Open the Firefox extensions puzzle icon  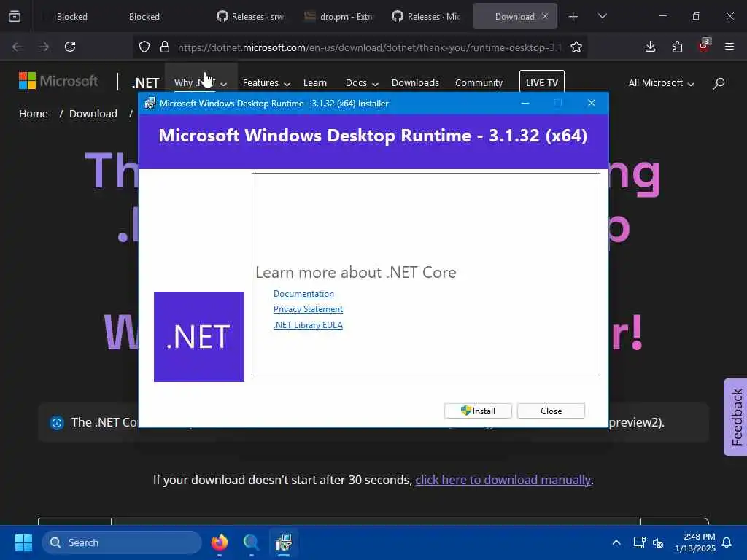pyautogui.click(x=677, y=47)
